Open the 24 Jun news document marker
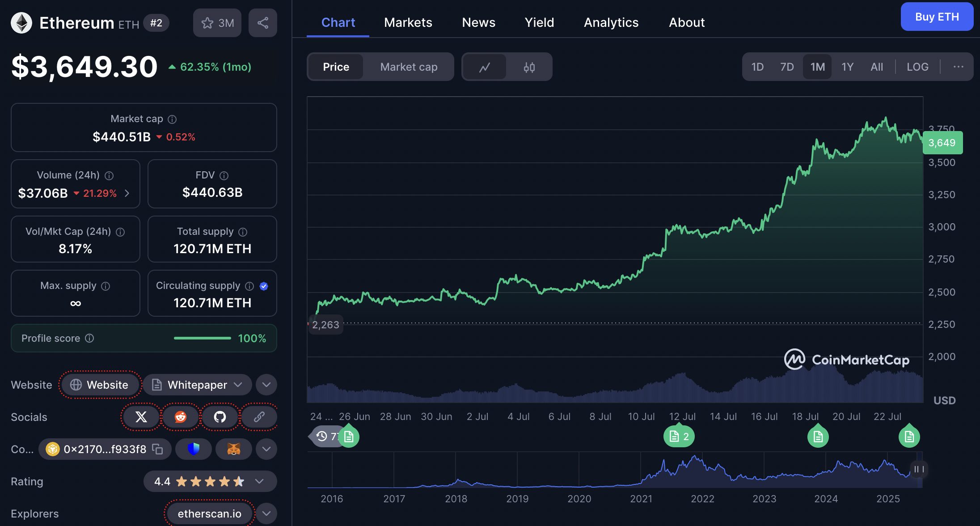The width and height of the screenshot is (980, 526). (349, 437)
